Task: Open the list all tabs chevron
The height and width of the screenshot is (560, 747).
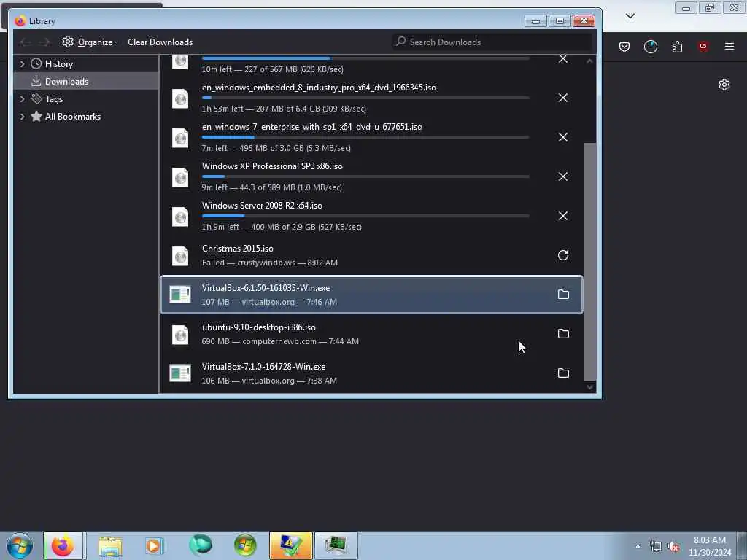Action: click(630, 16)
